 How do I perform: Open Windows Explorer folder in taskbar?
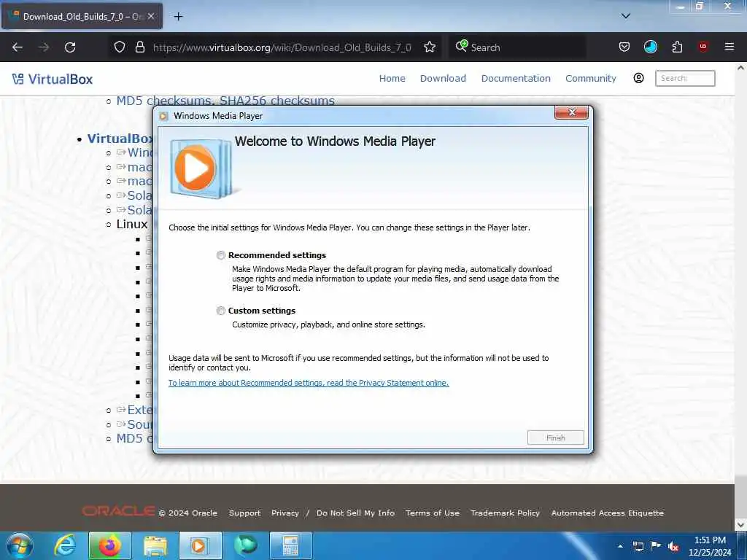click(x=155, y=545)
